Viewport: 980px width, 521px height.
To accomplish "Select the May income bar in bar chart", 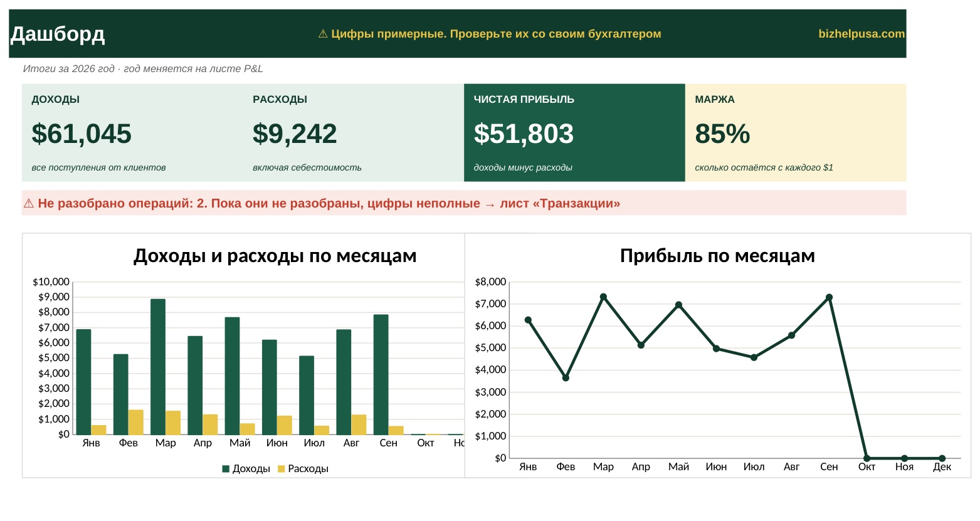I will click(232, 376).
